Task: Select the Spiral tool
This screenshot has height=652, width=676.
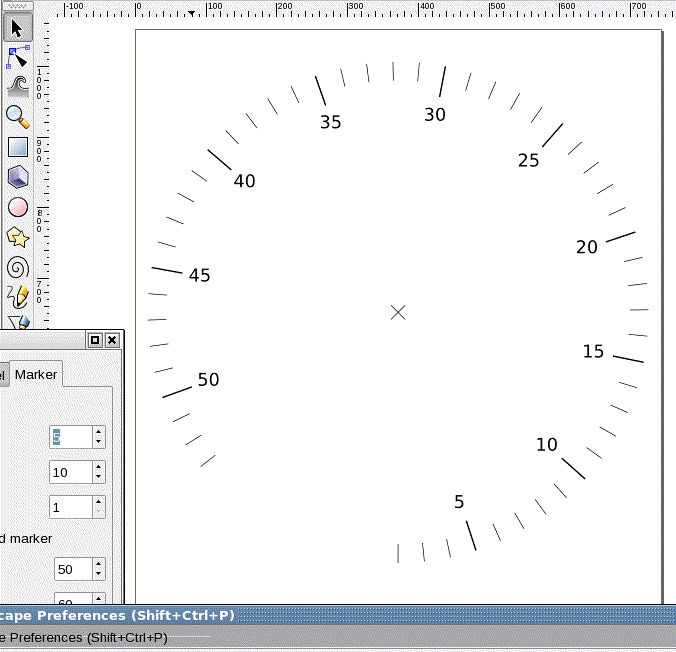Action: 18,267
